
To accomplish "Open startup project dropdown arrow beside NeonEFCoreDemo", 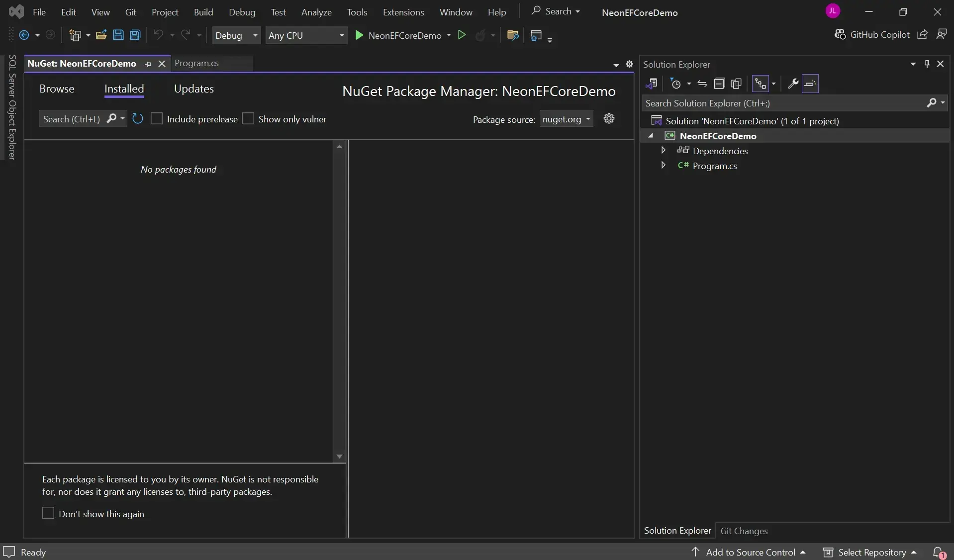I will click(x=449, y=35).
